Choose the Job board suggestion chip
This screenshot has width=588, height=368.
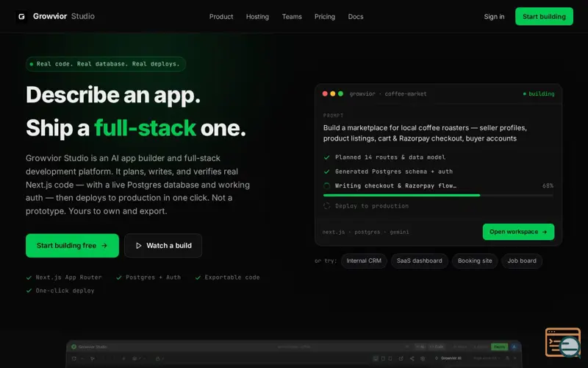point(522,261)
